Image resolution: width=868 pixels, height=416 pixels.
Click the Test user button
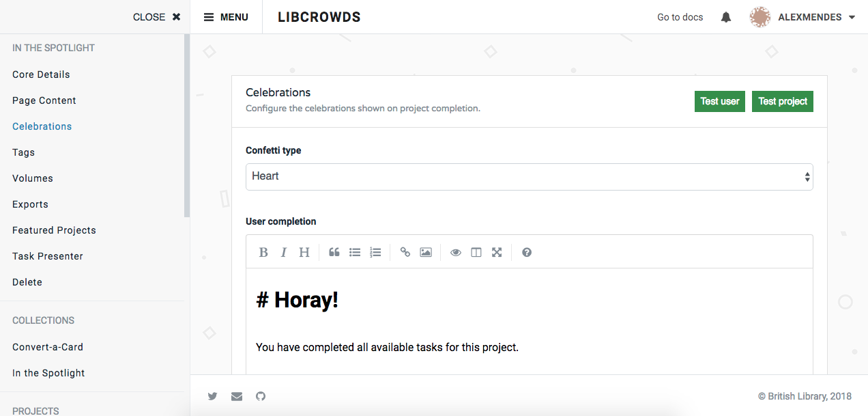(719, 101)
